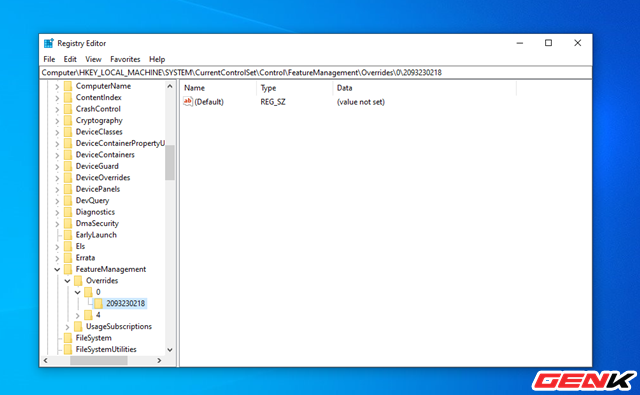This screenshot has height=395, width=640.
Task: Click folder icon next to UsageSubscriptions
Action: [78, 326]
